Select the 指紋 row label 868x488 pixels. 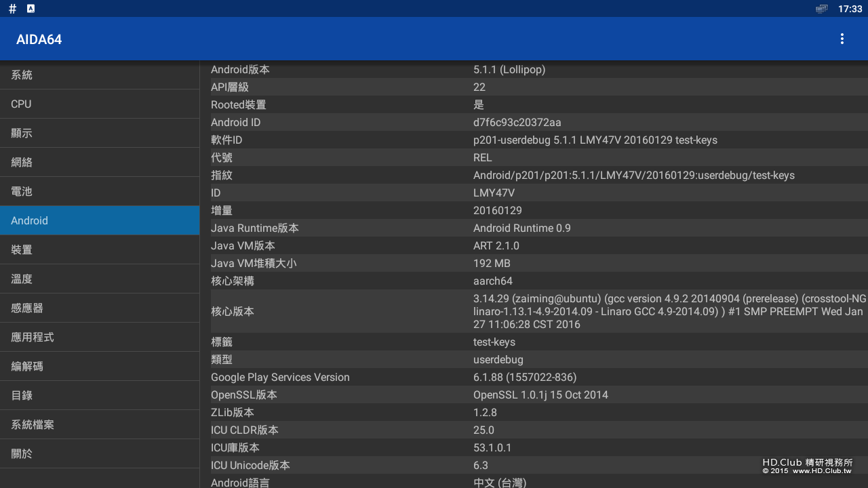coord(222,175)
